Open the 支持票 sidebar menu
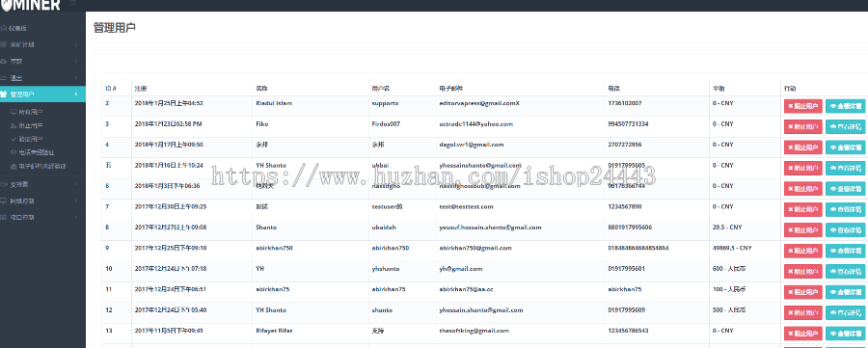Viewport: 868px width, 348px height. [x=42, y=184]
